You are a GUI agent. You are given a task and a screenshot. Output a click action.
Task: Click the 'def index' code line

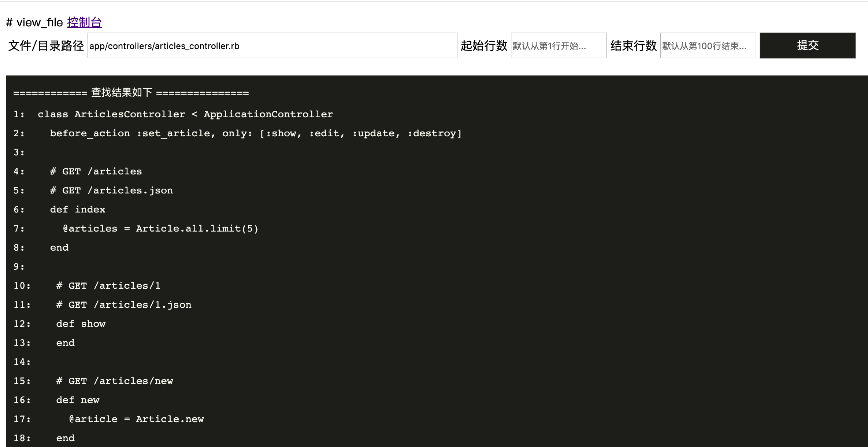[x=78, y=210]
